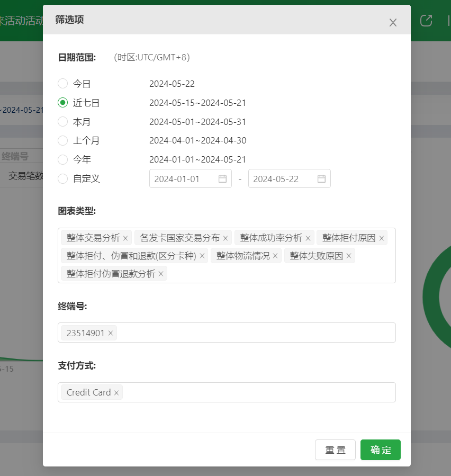Remove the 整体拒付原因 tag
Image resolution: width=451 pixels, height=476 pixels.
pos(382,238)
